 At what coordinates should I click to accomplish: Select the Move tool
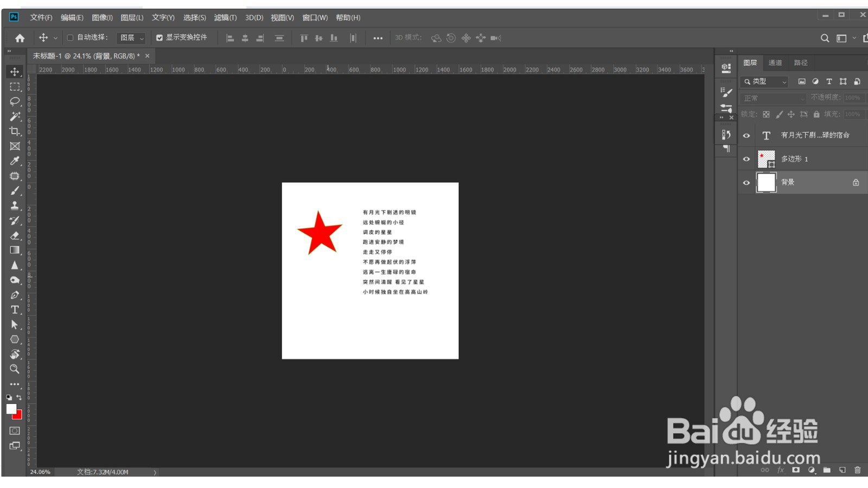pos(15,72)
